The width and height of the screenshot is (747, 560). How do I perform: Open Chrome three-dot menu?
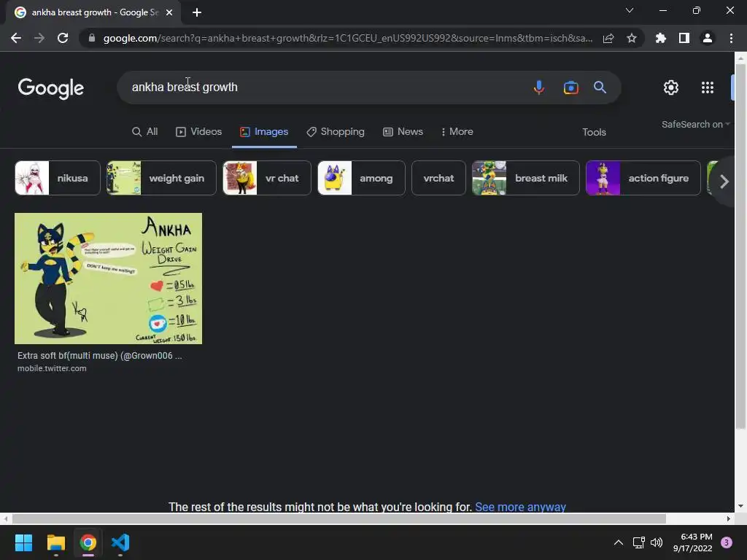click(x=731, y=38)
